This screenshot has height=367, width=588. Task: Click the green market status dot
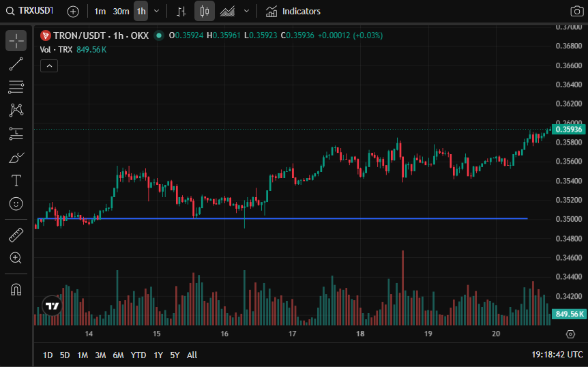point(159,35)
